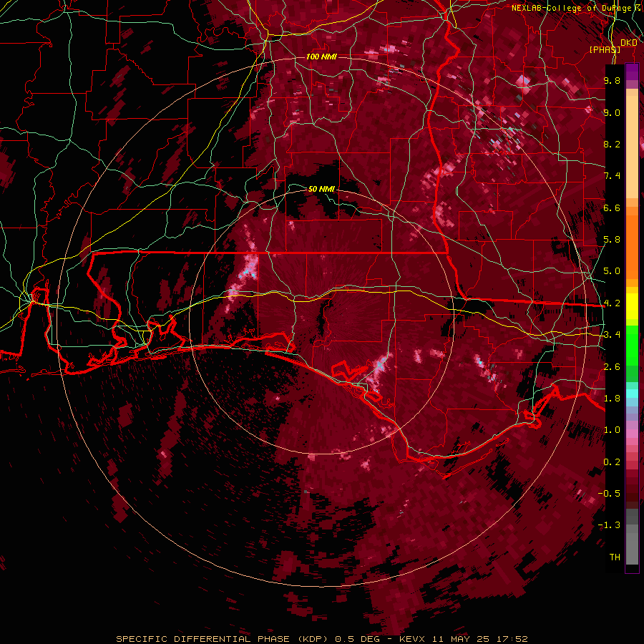The width and height of the screenshot is (644, 644).
Task: Click the -1.3 value on color scale
Action: click(609, 525)
